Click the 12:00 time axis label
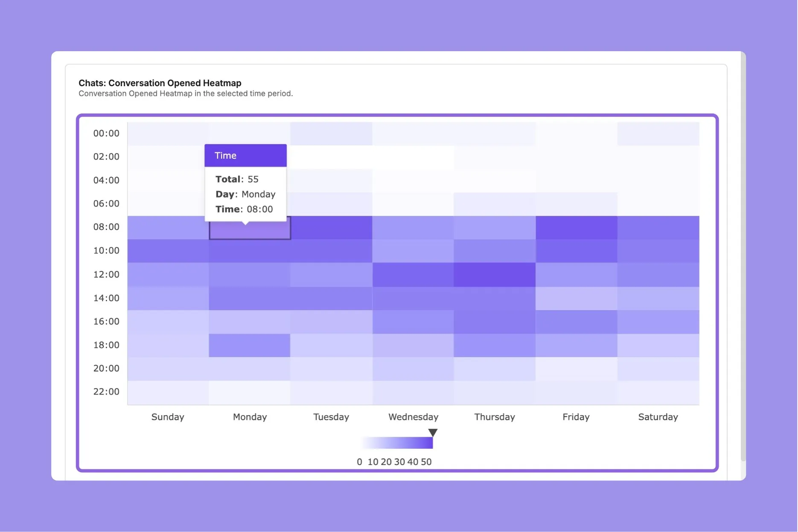 click(106, 274)
